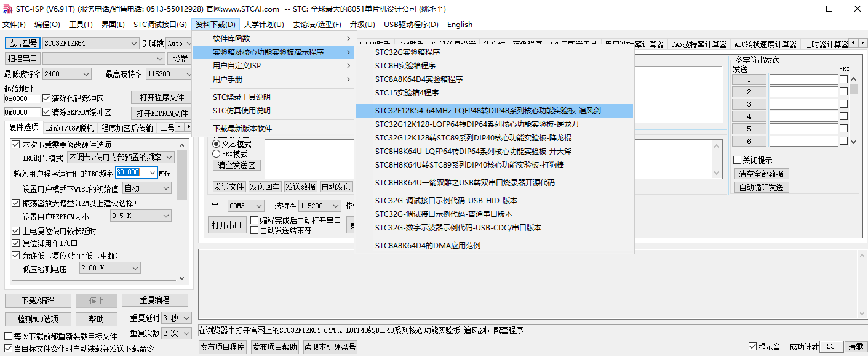Screen dimensions: 868x356
Task: Toggle 允许低压复位 checkbox
Action: [x=16, y=256]
